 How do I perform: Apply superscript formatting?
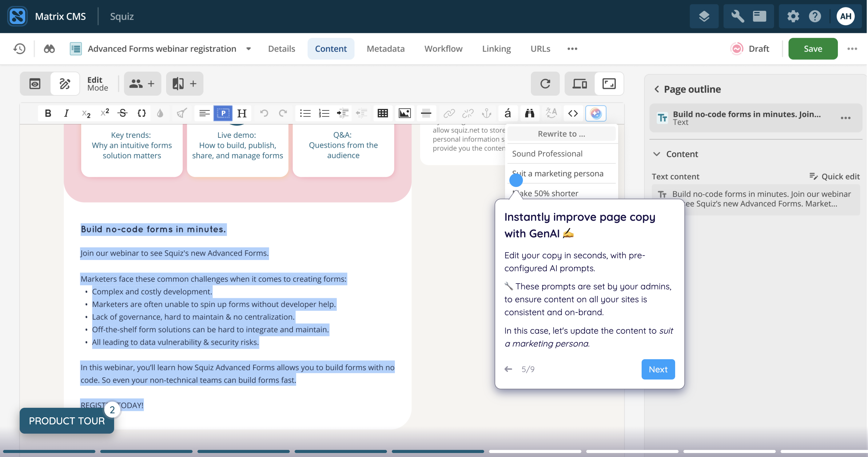point(105,113)
